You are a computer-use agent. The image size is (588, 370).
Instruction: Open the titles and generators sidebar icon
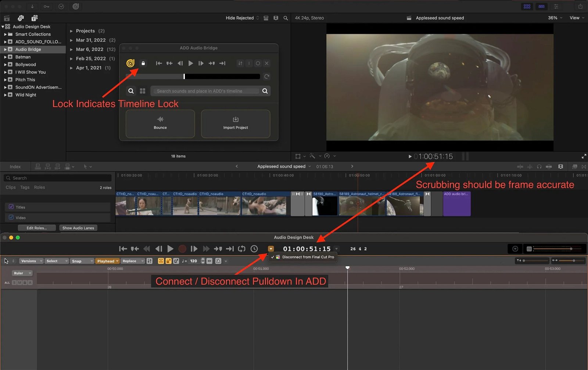(35, 18)
